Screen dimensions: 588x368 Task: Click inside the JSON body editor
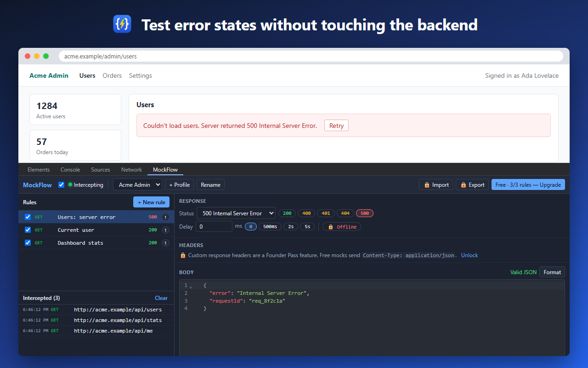372,317
